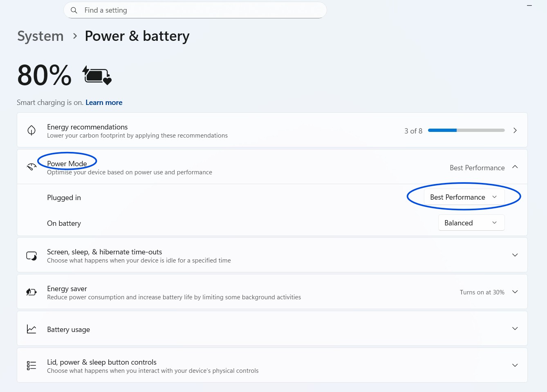Open the Plugged in power mode dropdown
Viewport: 547px width, 392px height.
click(x=464, y=197)
